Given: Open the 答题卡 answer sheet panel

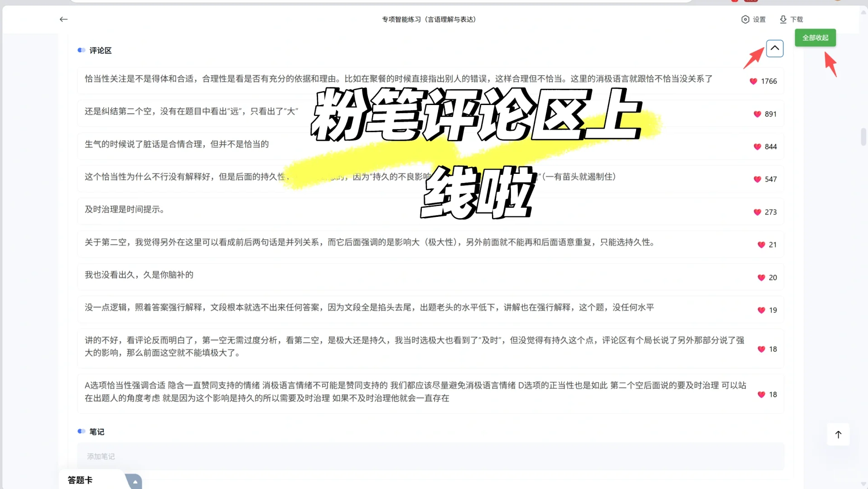Looking at the screenshot, I should (x=80, y=480).
